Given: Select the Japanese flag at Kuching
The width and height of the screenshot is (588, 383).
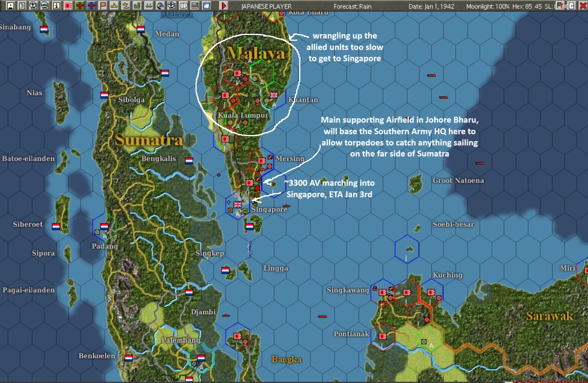Looking at the screenshot, I should (x=431, y=292).
